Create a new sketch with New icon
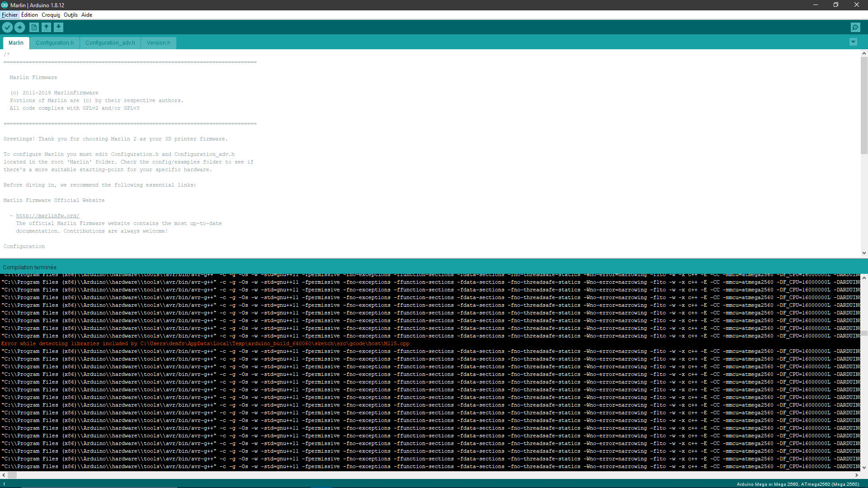Screen dimensions: 868x488 (x=34, y=28)
